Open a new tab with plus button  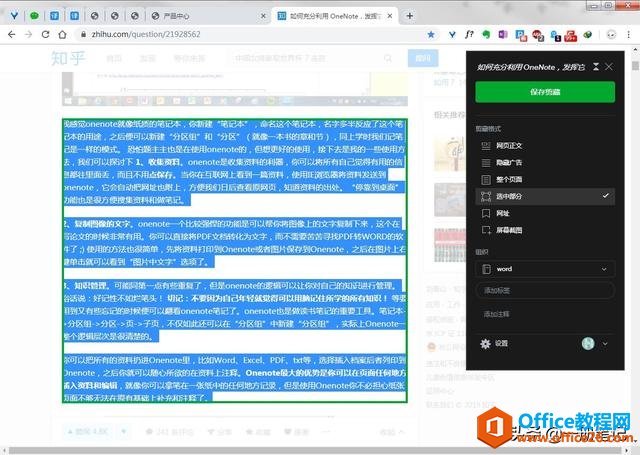tap(409, 16)
